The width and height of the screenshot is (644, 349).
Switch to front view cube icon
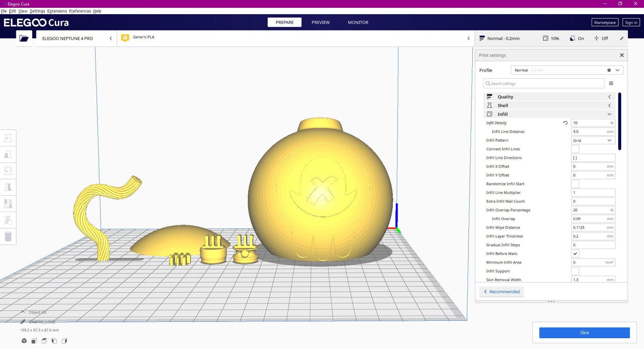tap(34, 341)
